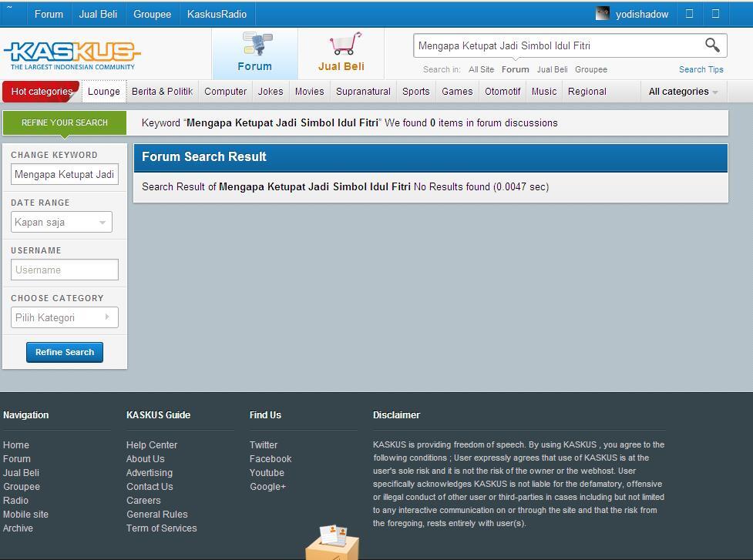Open the Facebook link

click(x=271, y=459)
